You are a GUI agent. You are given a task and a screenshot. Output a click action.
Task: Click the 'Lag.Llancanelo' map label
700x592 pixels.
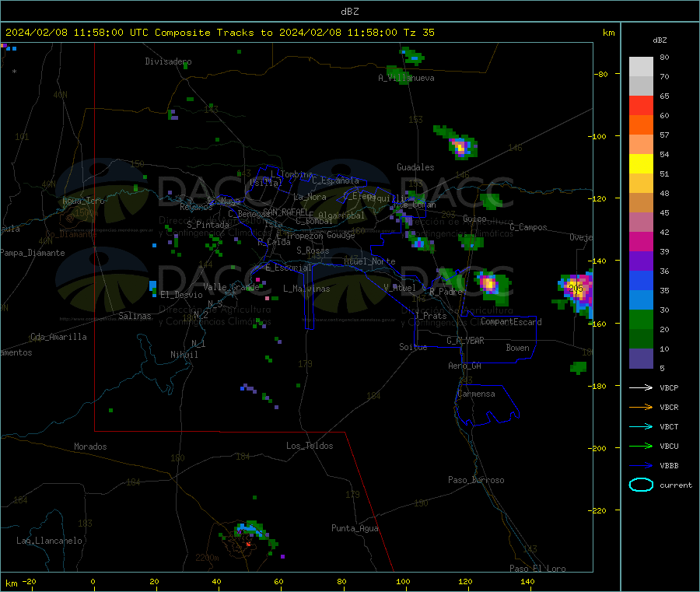pyautogui.click(x=49, y=541)
